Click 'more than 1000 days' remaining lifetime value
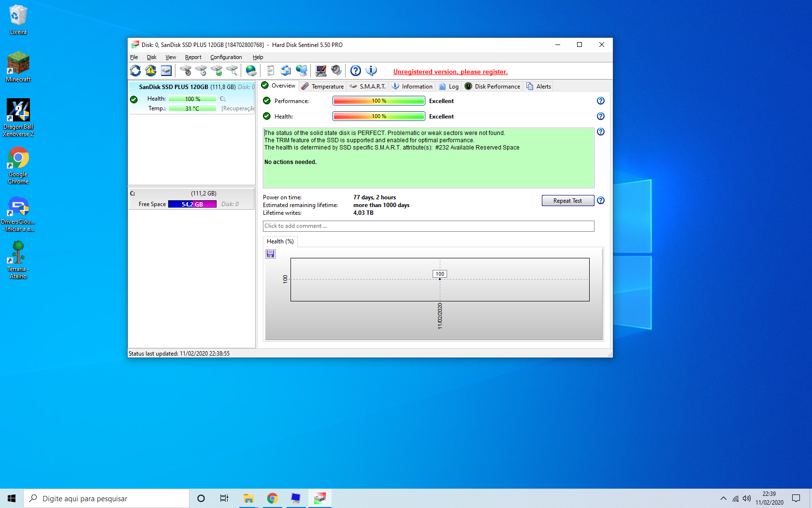Viewport: 812px width, 508px height. tap(381, 205)
